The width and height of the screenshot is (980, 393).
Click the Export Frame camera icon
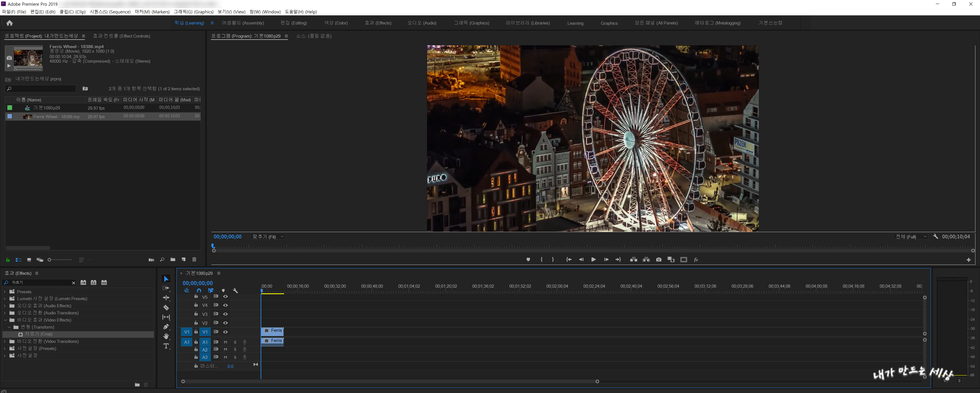click(659, 259)
